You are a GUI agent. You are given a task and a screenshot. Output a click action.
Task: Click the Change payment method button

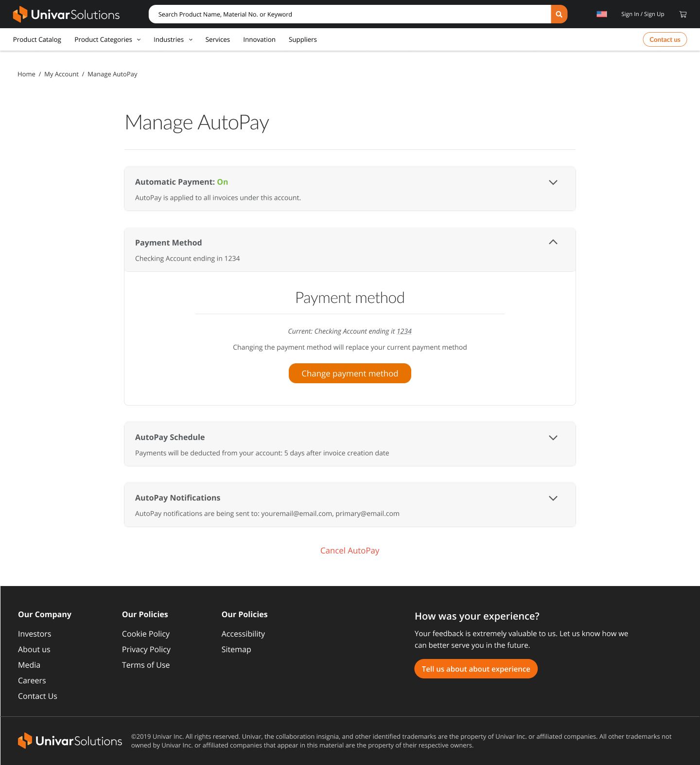(x=350, y=374)
